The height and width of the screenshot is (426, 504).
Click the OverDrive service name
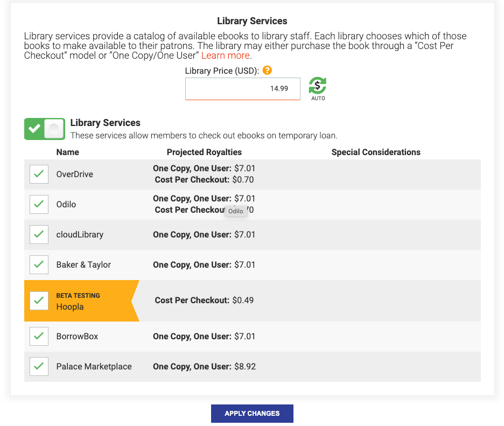74,174
